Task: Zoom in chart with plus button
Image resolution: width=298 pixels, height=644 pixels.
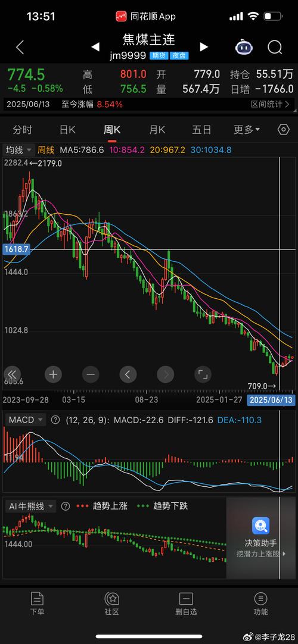Action: coord(53,374)
